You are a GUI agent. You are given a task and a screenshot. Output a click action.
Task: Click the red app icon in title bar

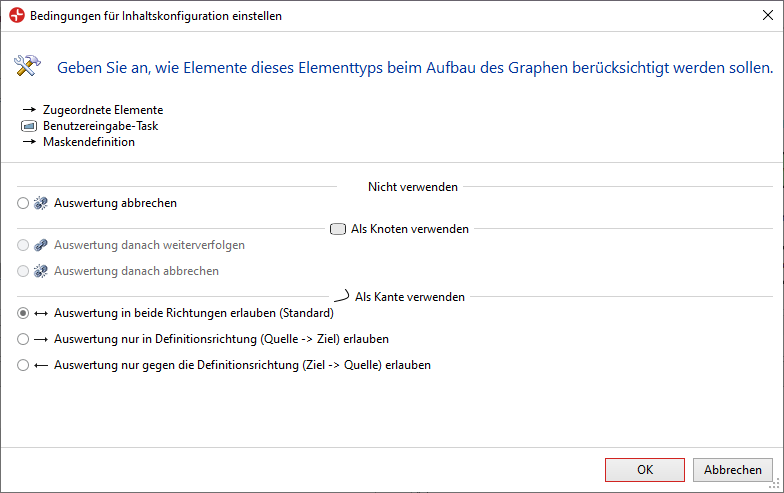[x=17, y=16]
